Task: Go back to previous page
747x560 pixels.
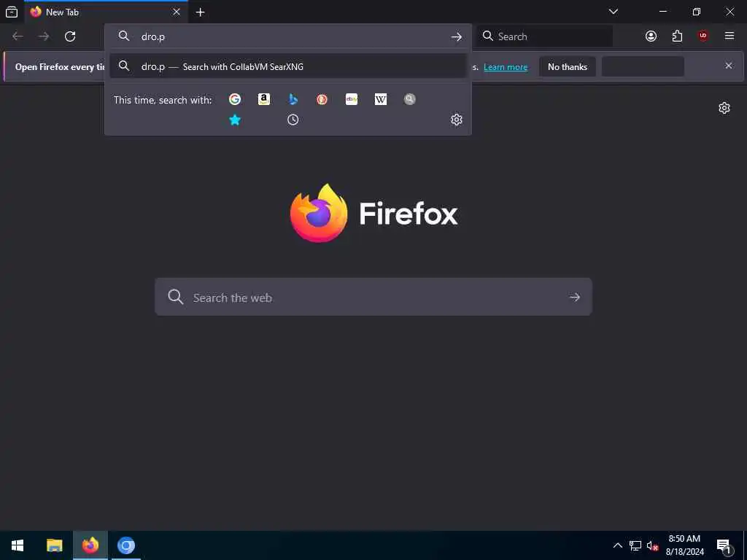Action: pyautogui.click(x=18, y=36)
